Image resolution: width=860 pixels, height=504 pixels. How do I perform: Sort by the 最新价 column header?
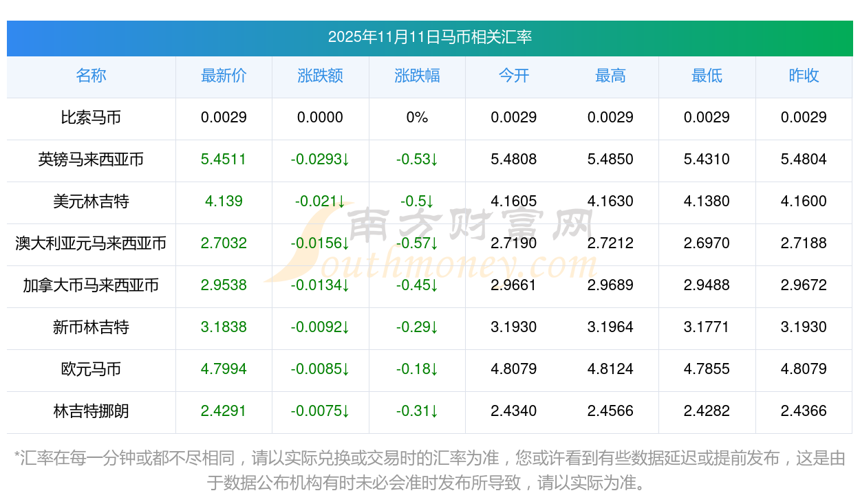(x=224, y=76)
